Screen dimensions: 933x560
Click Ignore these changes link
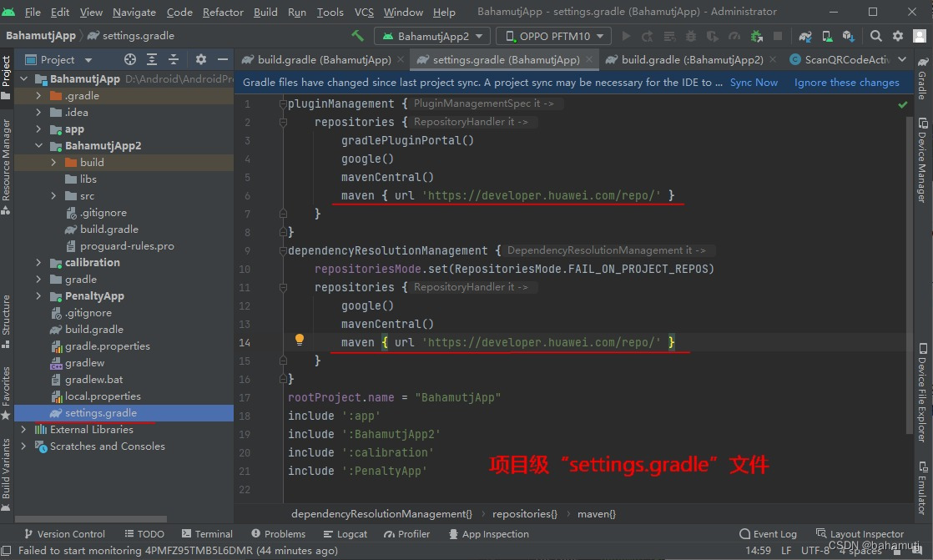846,83
